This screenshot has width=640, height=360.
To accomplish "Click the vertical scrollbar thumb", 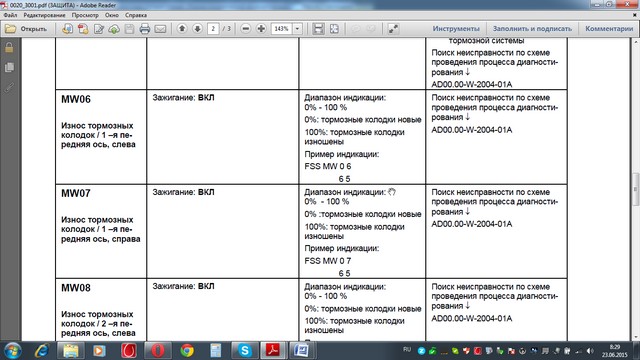I will [636, 190].
